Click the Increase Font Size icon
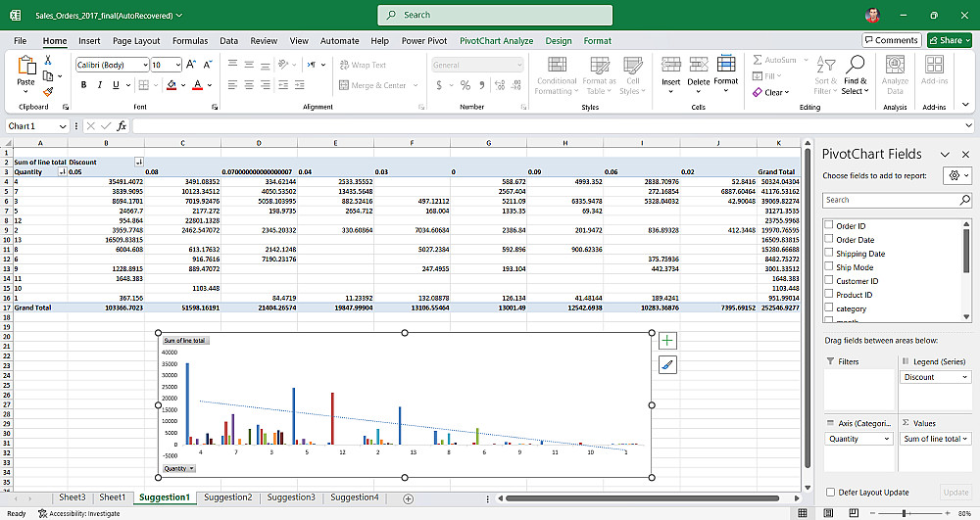The width and height of the screenshot is (980, 520). coord(191,65)
